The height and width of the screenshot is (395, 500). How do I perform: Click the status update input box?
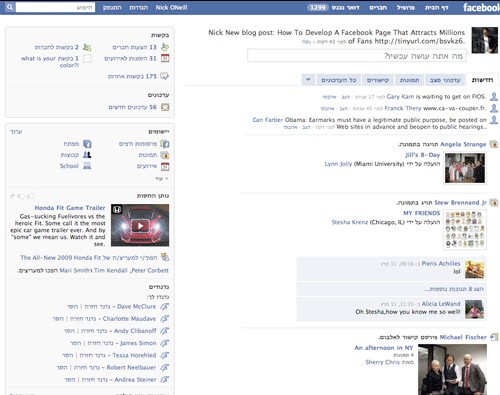(357, 56)
